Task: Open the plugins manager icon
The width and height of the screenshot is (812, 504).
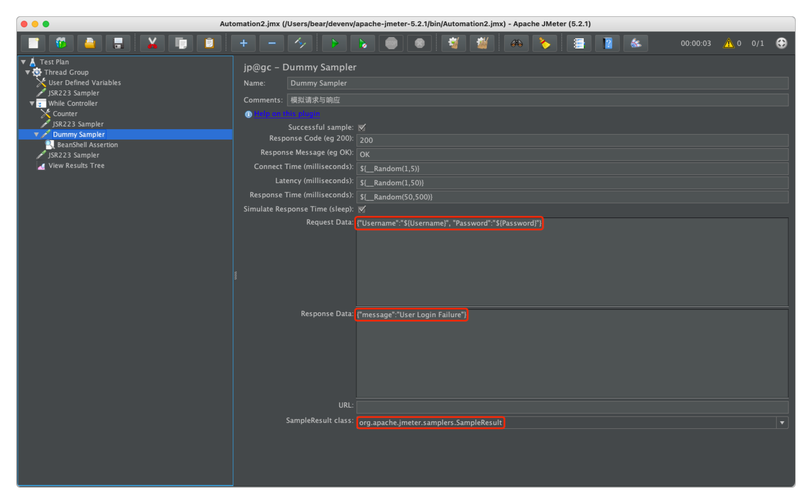Action: tap(635, 43)
